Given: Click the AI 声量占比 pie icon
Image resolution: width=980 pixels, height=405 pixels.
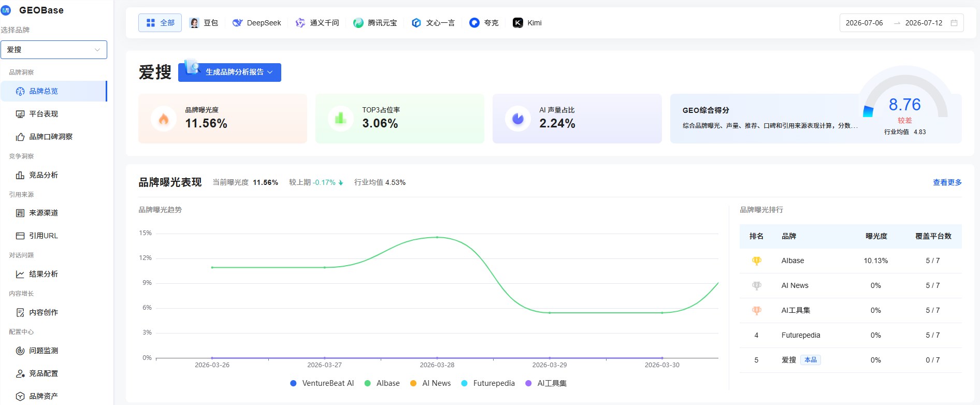Looking at the screenshot, I should click(518, 119).
